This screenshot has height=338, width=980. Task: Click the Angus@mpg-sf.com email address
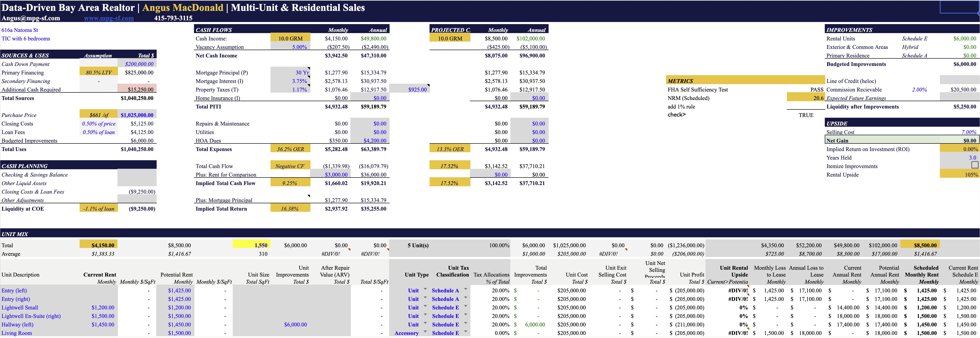point(31,18)
